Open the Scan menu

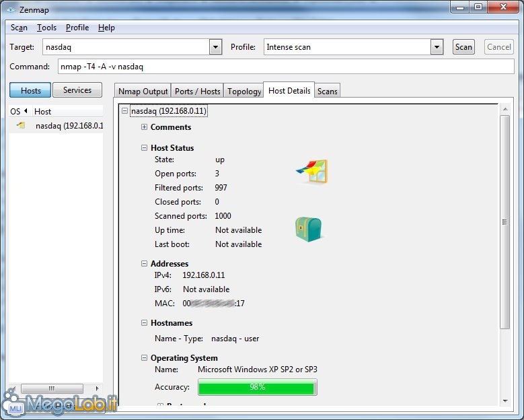tap(19, 28)
